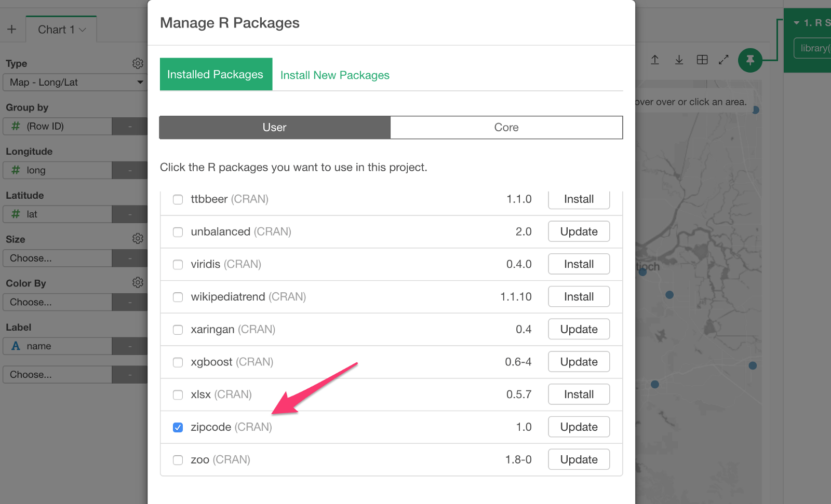
Task: Open the Type settings gear icon
Action: tap(137, 63)
